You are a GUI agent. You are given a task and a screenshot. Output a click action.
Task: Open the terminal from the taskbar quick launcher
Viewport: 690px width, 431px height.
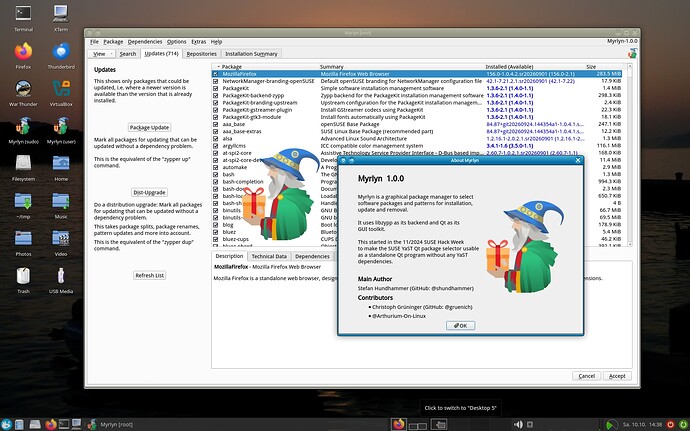coord(64,424)
